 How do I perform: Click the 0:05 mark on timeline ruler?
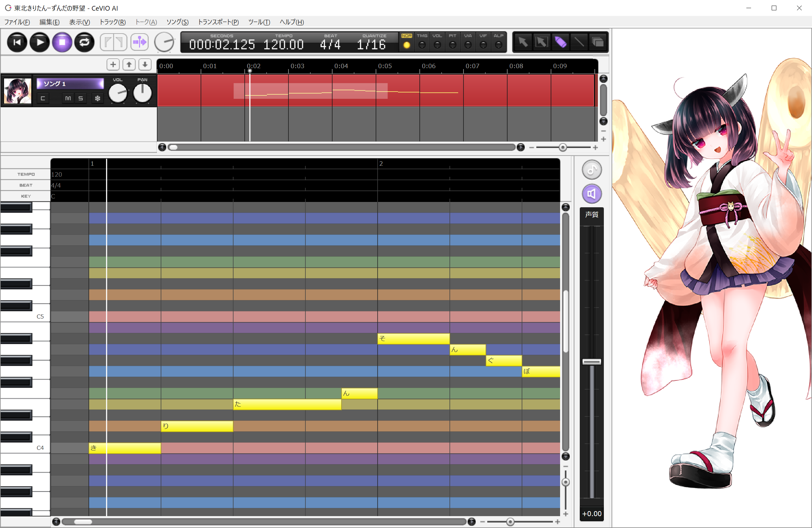pyautogui.click(x=385, y=66)
